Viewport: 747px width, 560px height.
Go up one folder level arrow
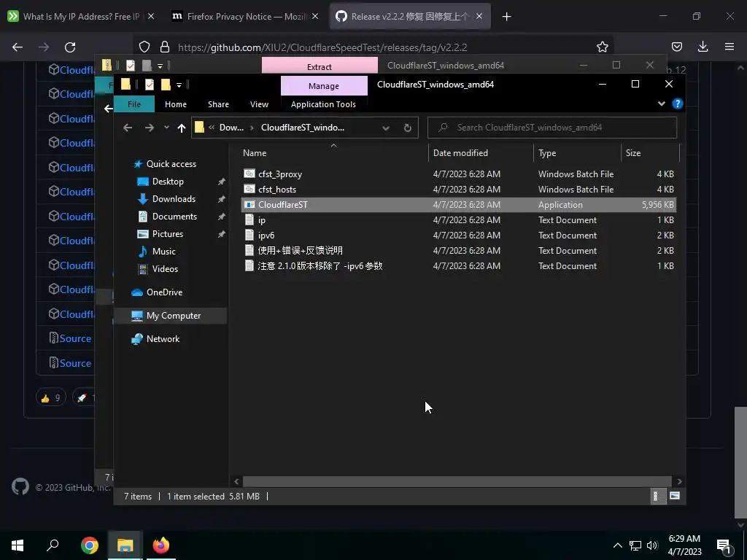181,128
